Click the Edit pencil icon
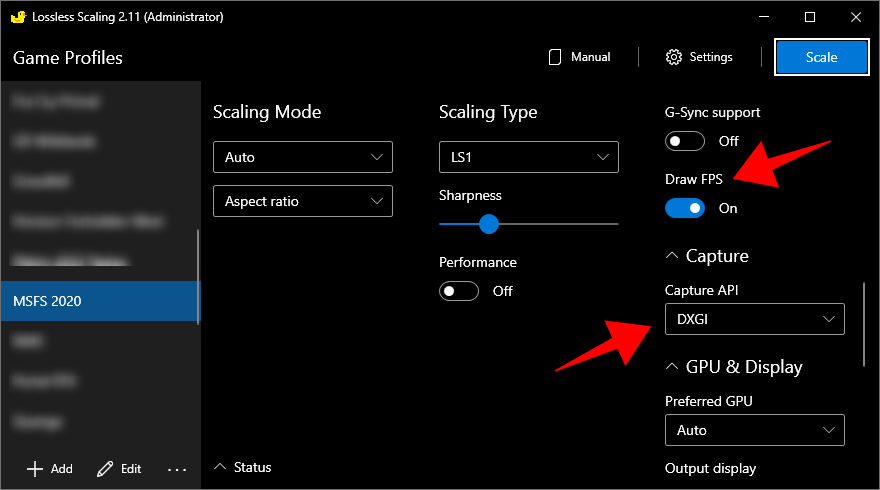 [105, 469]
